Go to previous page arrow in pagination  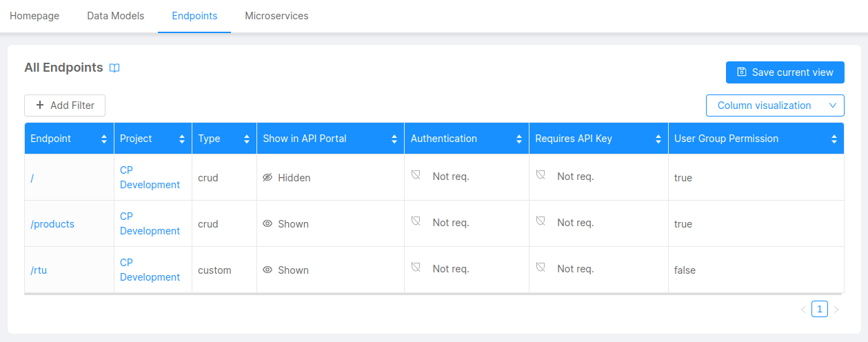tap(803, 310)
